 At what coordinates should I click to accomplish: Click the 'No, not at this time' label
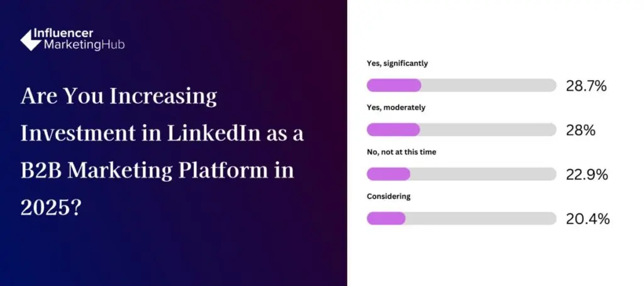(x=401, y=152)
